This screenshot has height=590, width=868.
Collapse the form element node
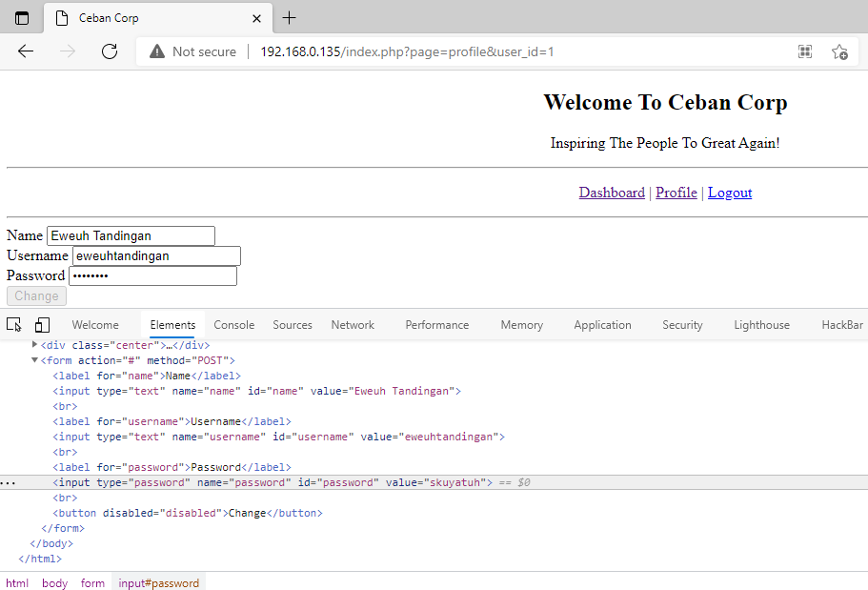pos(35,360)
